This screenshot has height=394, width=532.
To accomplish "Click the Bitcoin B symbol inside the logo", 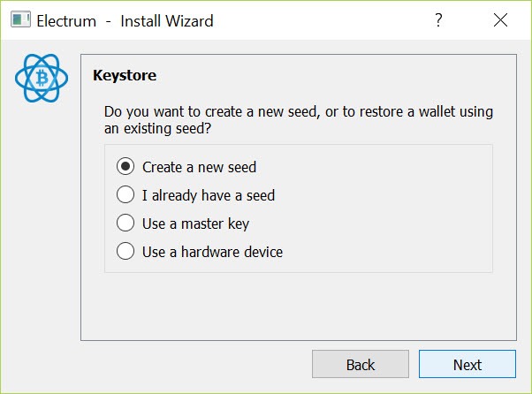I will click(x=42, y=78).
